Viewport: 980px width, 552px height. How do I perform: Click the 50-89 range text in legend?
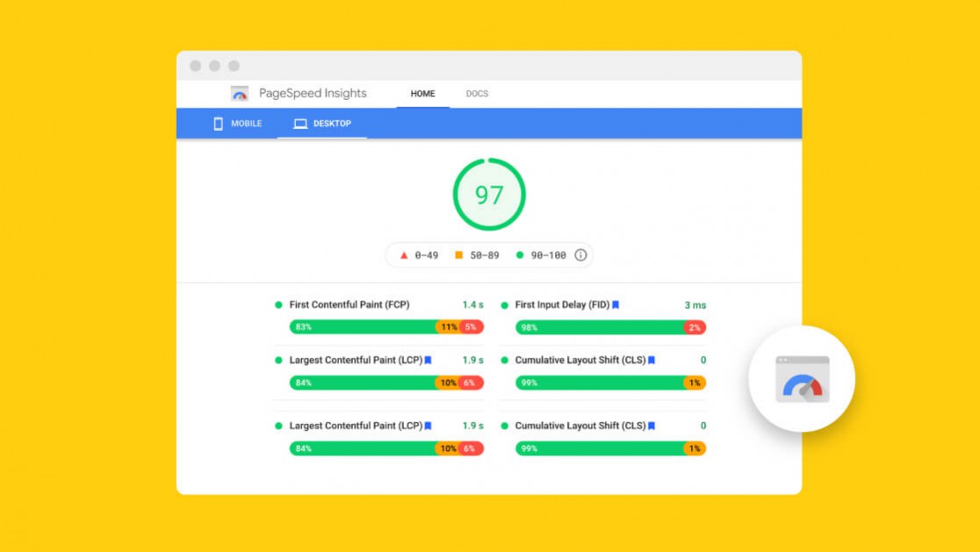click(485, 255)
